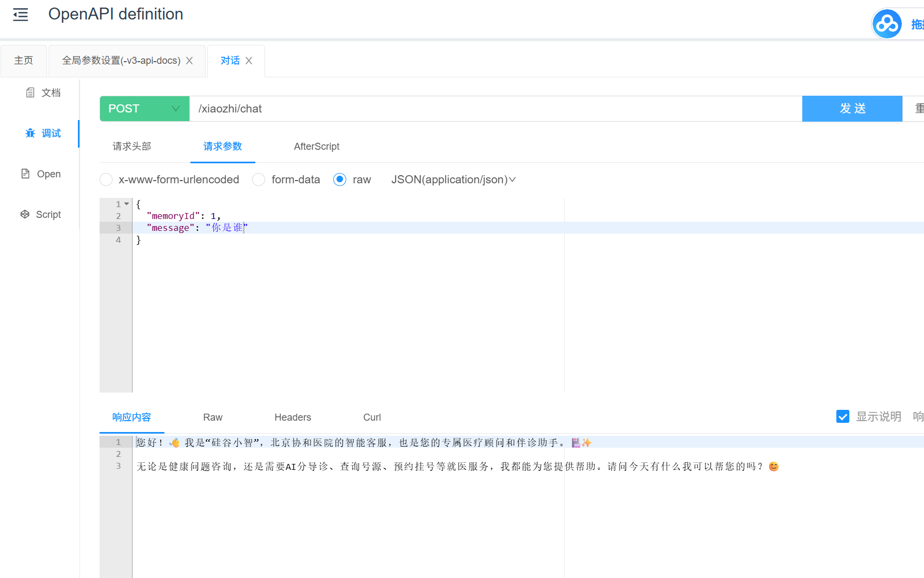Open the AfterScript tab

(316, 147)
